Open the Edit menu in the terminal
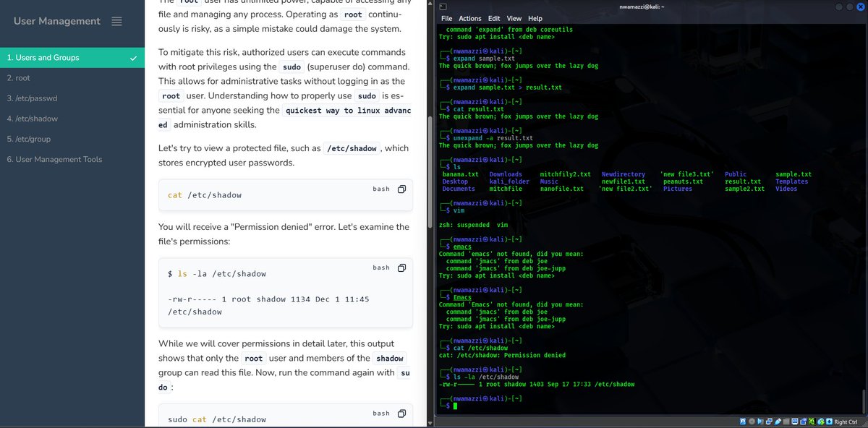868x428 pixels. click(495, 18)
